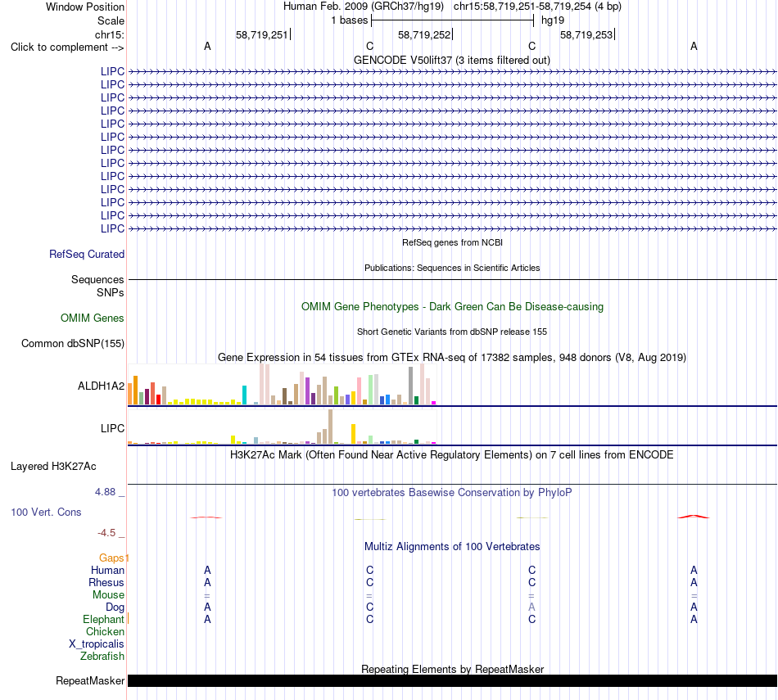778x700 pixels.
Task: Click the orange Gaps label
Action: point(111,558)
